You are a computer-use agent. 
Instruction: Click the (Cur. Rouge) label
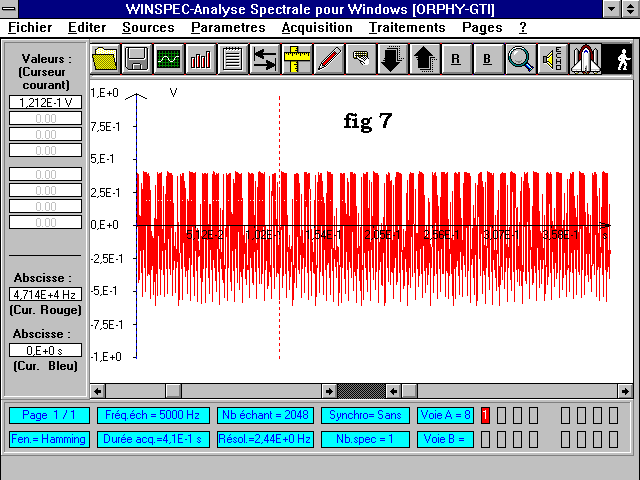(45, 310)
